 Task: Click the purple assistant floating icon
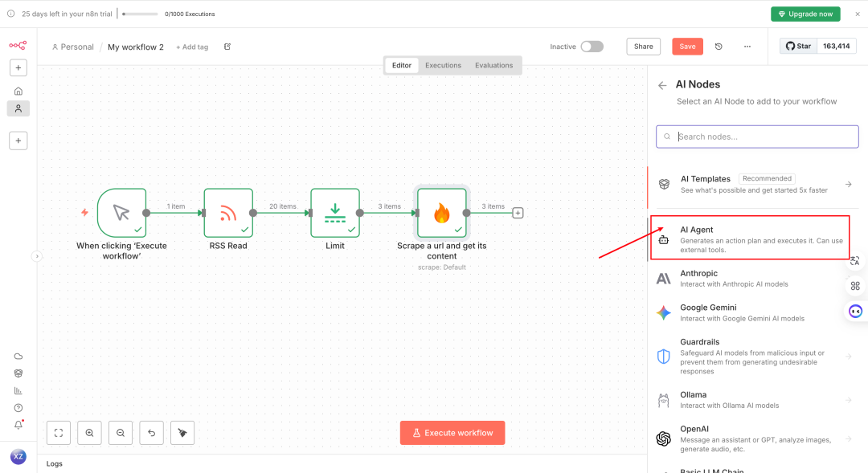point(855,312)
